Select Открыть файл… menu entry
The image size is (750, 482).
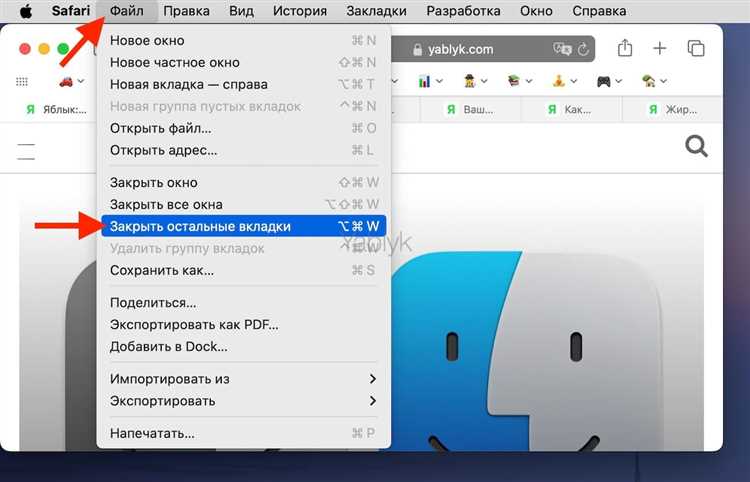click(x=243, y=129)
